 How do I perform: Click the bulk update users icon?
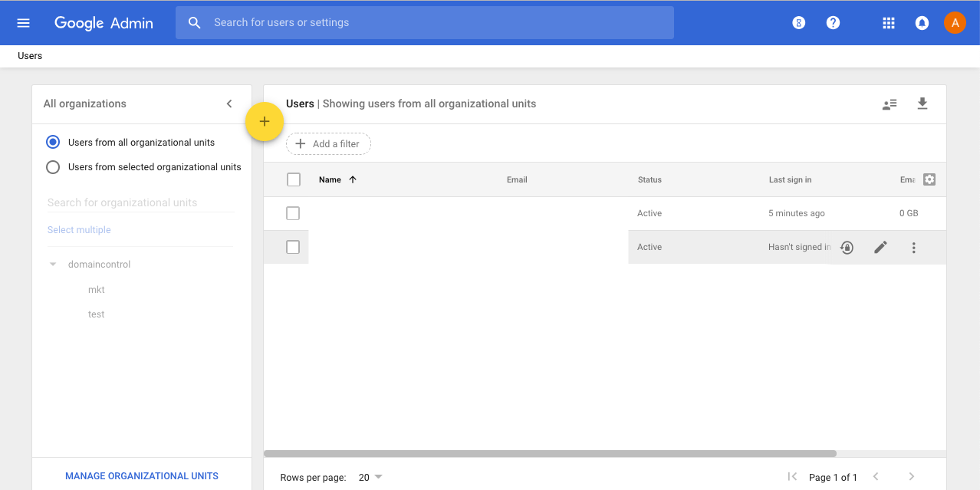pyautogui.click(x=890, y=104)
